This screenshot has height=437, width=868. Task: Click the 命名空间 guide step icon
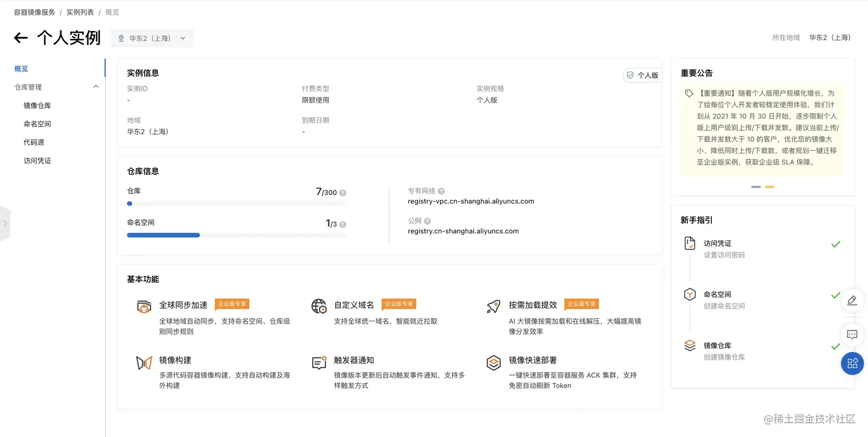coord(690,295)
